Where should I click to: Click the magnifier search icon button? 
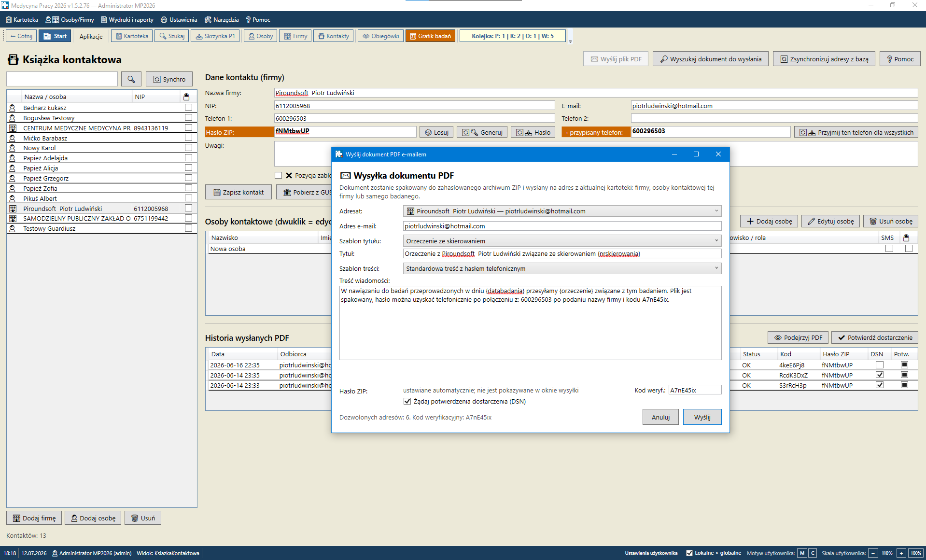coord(131,79)
